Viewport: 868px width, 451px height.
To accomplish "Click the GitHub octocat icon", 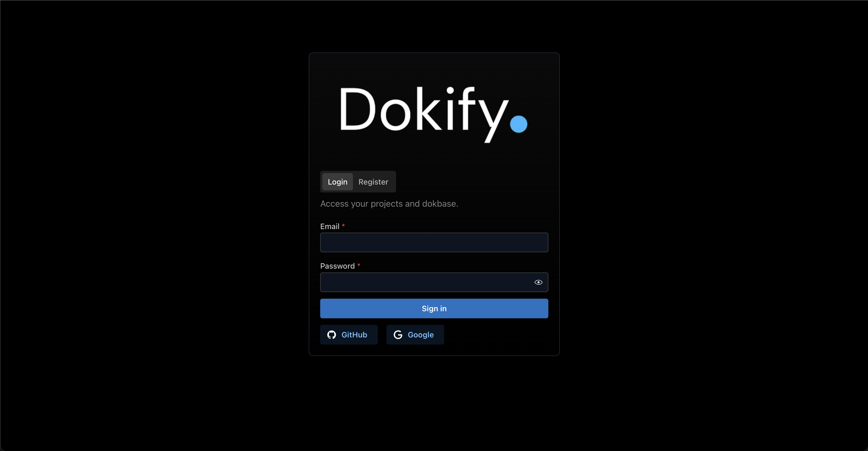I will [332, 335].
